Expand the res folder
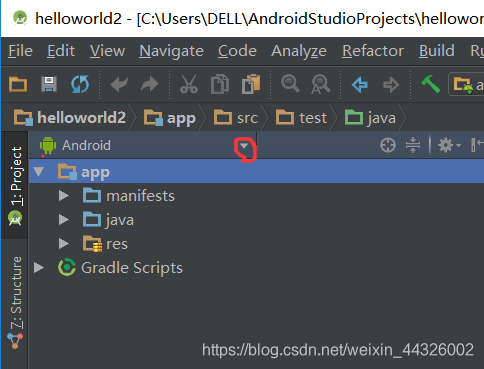 pos(64,244)
